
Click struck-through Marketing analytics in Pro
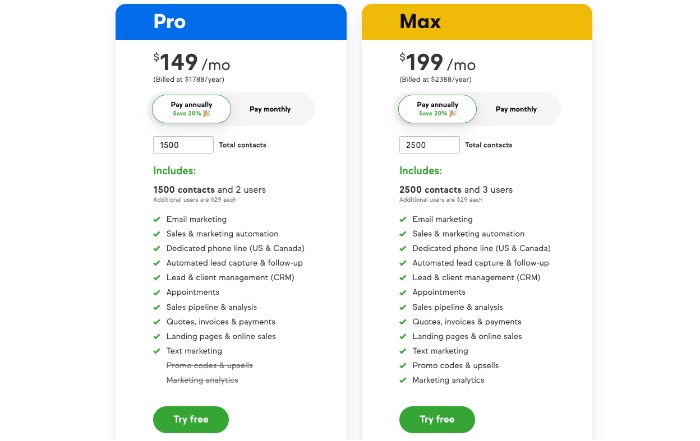click(202, 380)
